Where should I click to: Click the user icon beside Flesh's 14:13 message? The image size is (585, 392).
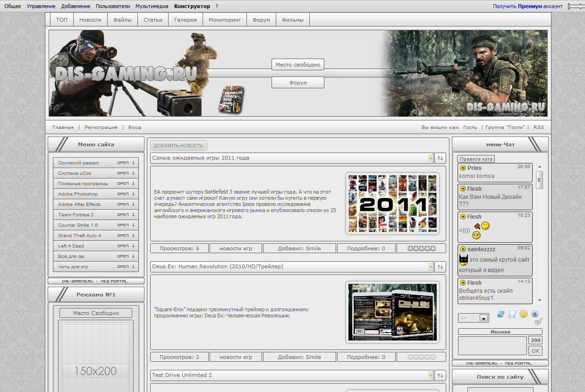click(x=463, y=282)
